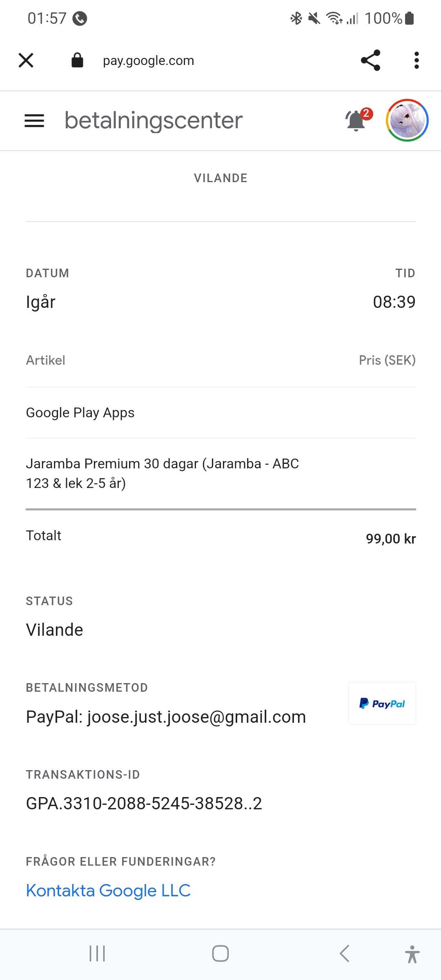The image size is (441, 980).
Task: Tap the Google Play Apps row
Action: tap(80, 412)
